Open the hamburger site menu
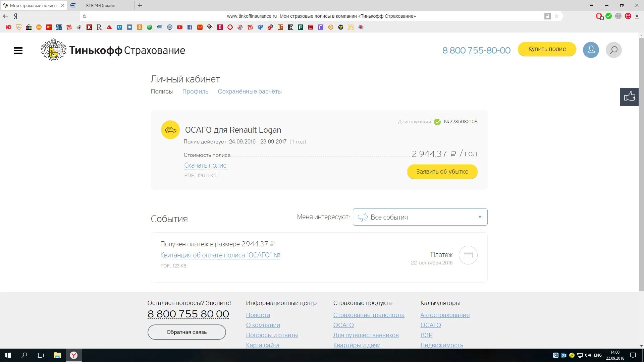 point(18,51)
